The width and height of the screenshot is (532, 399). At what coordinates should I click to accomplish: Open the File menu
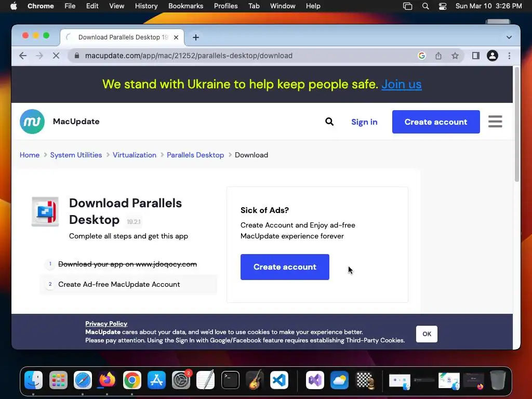tap(70, 6)
